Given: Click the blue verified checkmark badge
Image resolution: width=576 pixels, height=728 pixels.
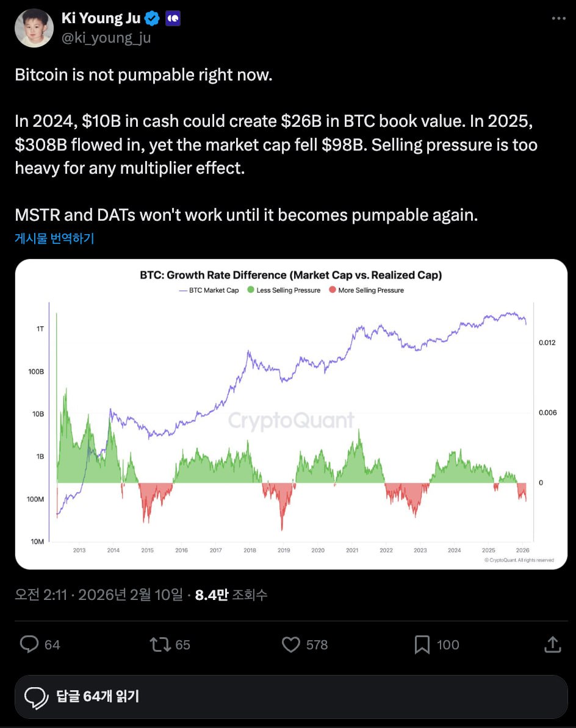Looking at the screenshot, I should pos(153,18).
